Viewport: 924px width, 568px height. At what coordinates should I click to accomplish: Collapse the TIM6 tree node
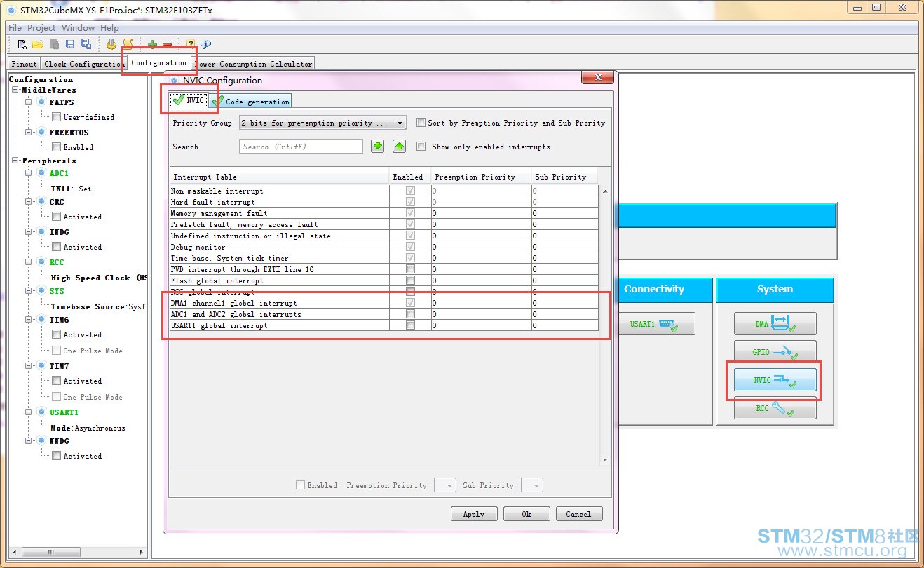(x=29, y=320)
